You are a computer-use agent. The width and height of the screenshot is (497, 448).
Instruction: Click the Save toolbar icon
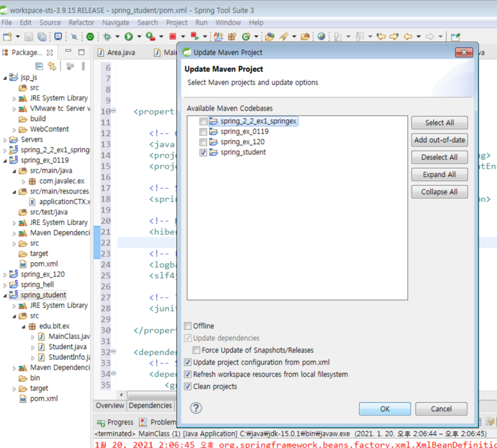point(29,37)
